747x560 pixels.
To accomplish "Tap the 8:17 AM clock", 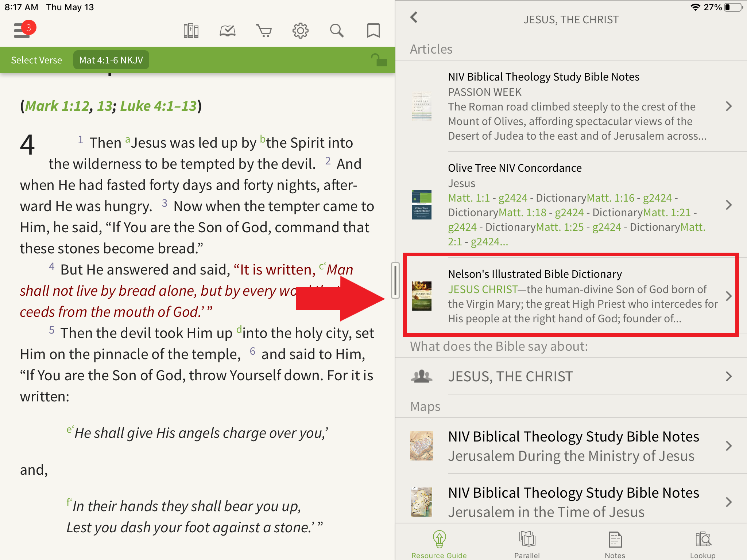I will click(x=22, y=7).
